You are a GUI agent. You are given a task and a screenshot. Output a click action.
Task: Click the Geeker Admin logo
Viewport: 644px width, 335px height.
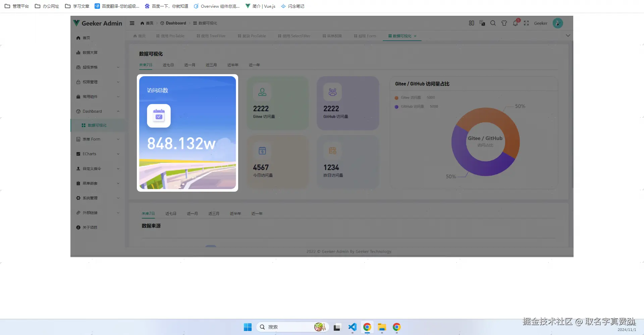pyautogui.click(x=98, y=23)
